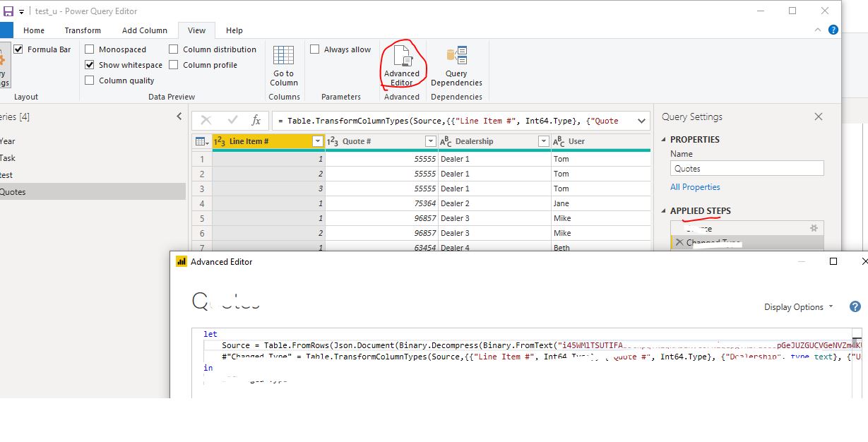This screenshot has width=868, height=442.
Task: Switch to the Transform tab
Action: [83, 30]
